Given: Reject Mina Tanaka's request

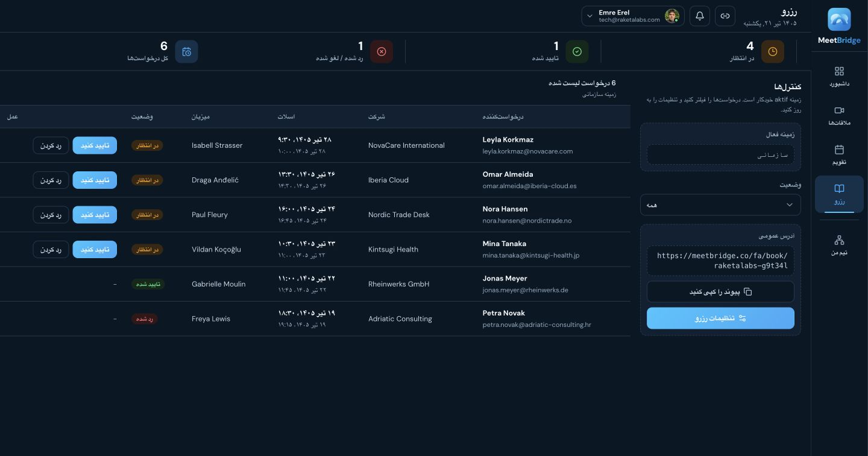Looking at the screenshot, I should point(51,250).
